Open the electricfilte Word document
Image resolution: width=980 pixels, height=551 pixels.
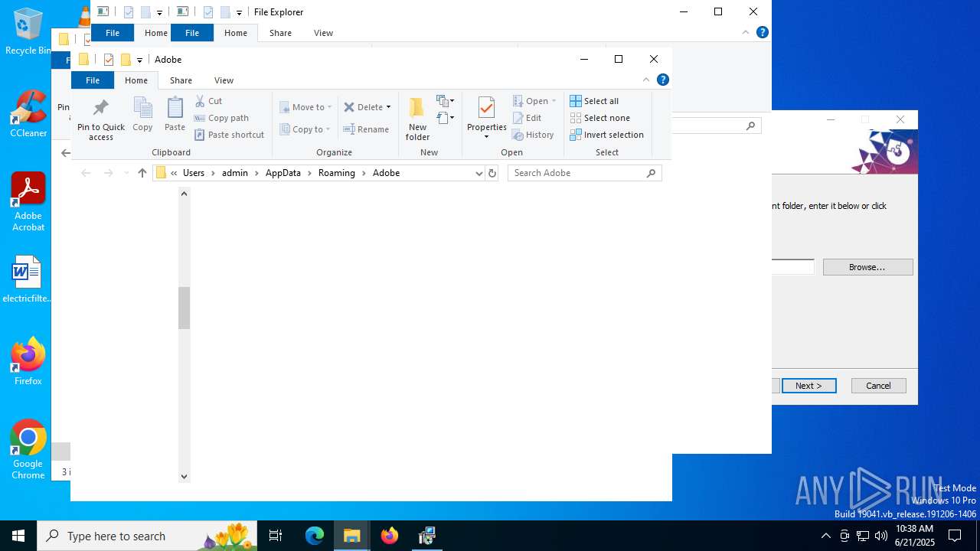coord(27,279)
